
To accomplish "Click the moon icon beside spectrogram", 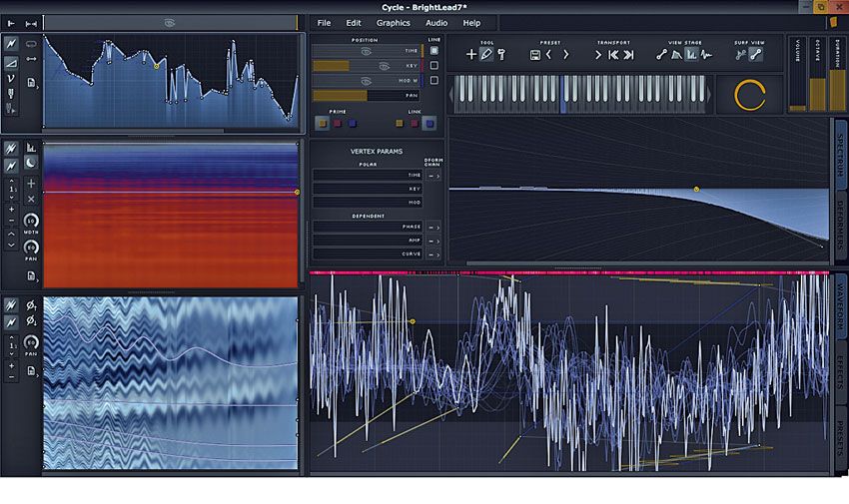I will coord(30,163).
